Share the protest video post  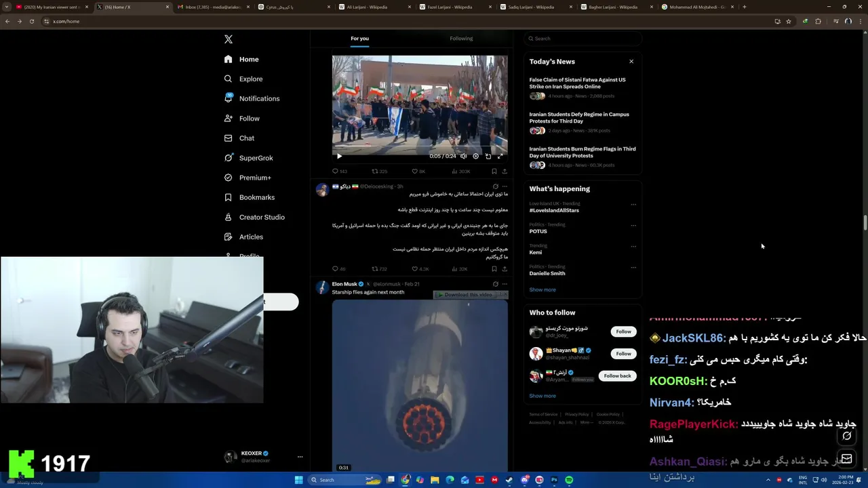point(505,171)
